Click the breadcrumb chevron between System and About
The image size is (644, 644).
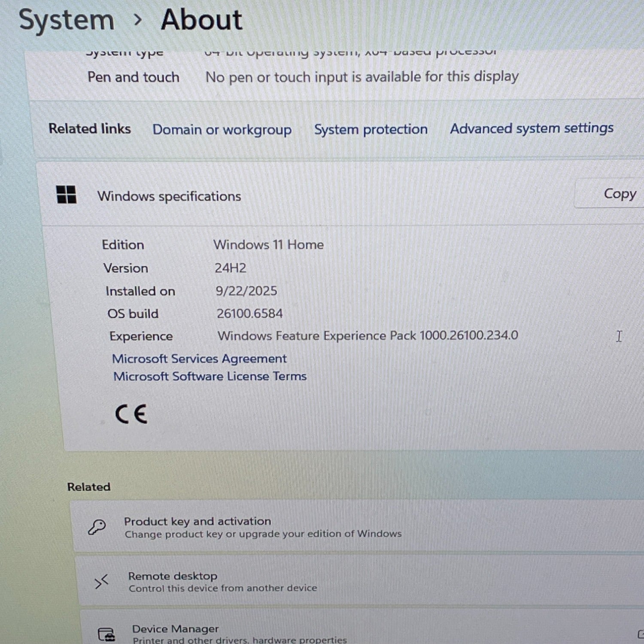(138, 20)
